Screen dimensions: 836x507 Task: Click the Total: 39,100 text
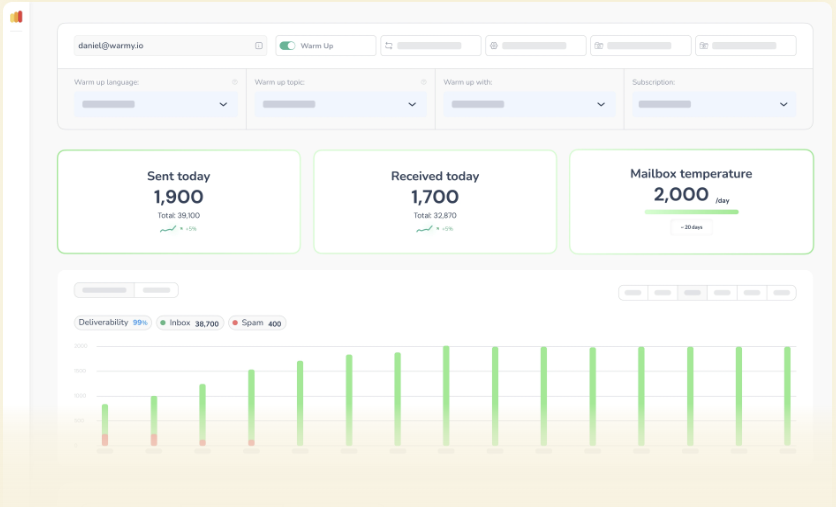tap(179, 215)
